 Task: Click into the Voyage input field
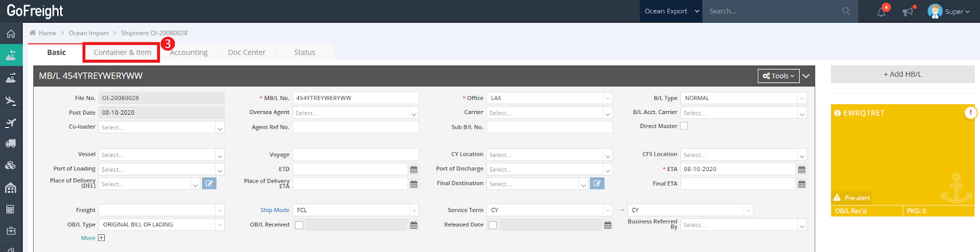pos(355,155)
